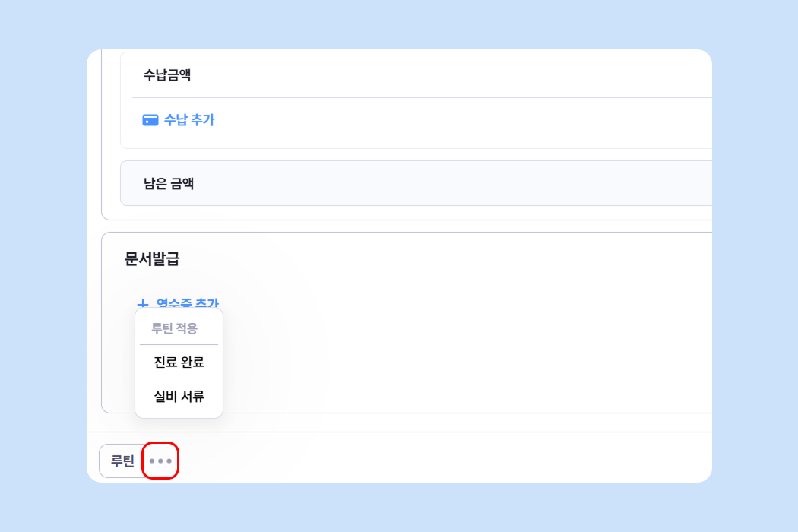798x532 pixels.
Task: Click empty space right of 수납 추가
Action: (456, 122)
